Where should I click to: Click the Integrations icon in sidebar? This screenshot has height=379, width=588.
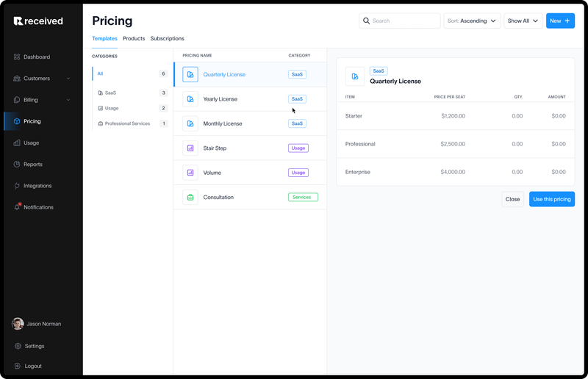coord(17,186)
